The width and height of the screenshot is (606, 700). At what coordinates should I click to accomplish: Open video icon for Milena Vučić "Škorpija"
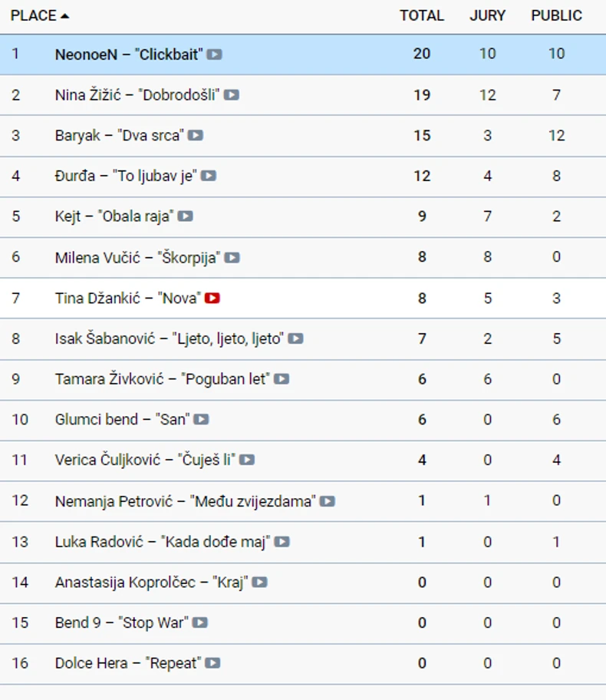pyautogui.click(x=232, y=258)
